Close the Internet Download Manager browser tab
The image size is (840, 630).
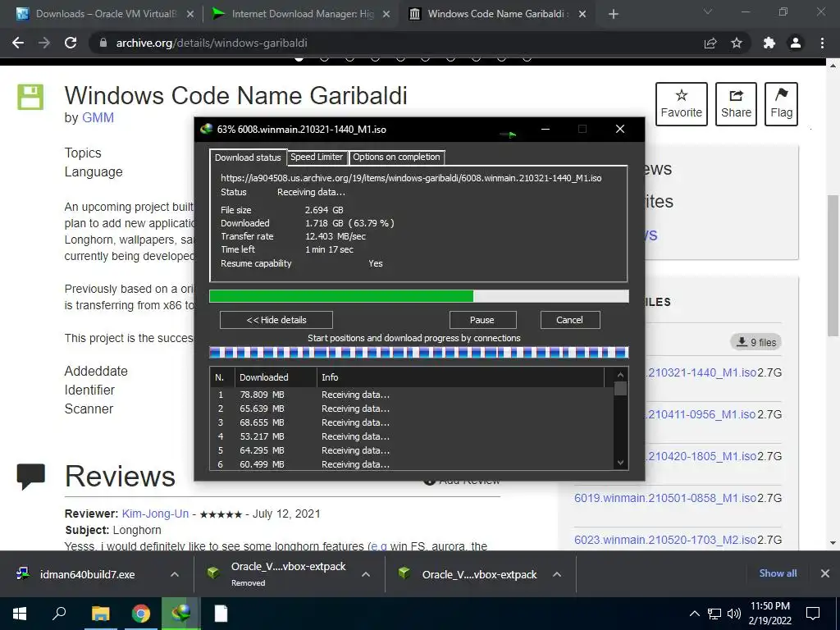(x=386, y=14)
